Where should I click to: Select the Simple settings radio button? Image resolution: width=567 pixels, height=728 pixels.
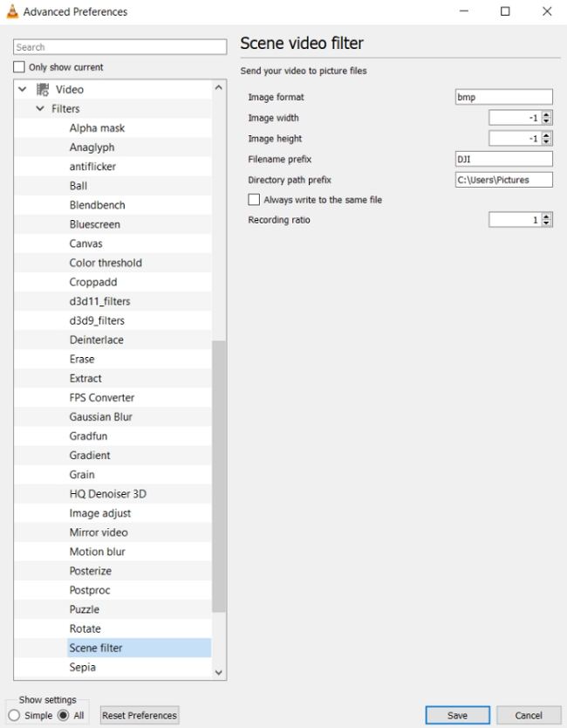click(x=14, y=715)
